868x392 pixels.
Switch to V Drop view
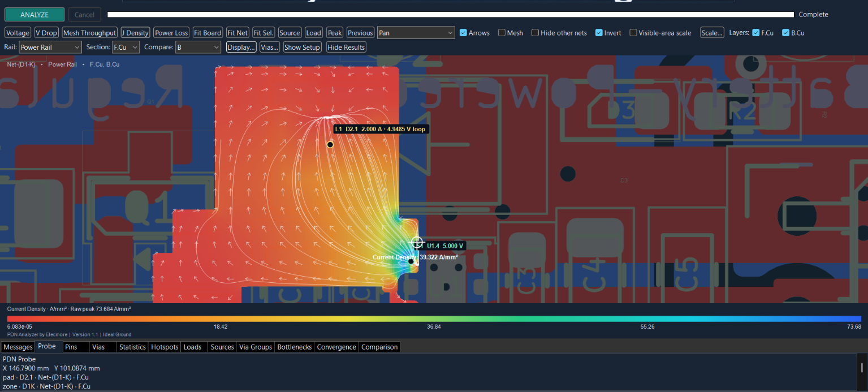coord(46,33)
